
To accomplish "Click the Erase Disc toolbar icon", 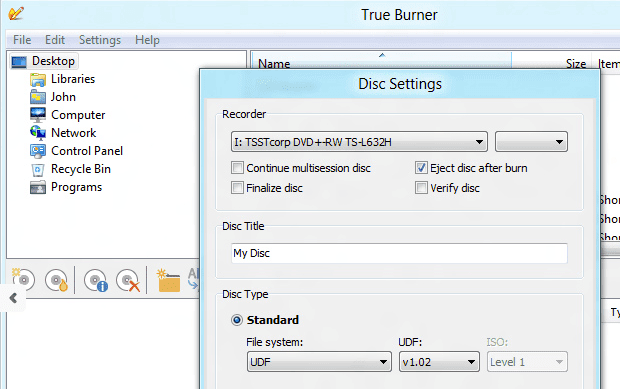I will [x=128, y=280].
